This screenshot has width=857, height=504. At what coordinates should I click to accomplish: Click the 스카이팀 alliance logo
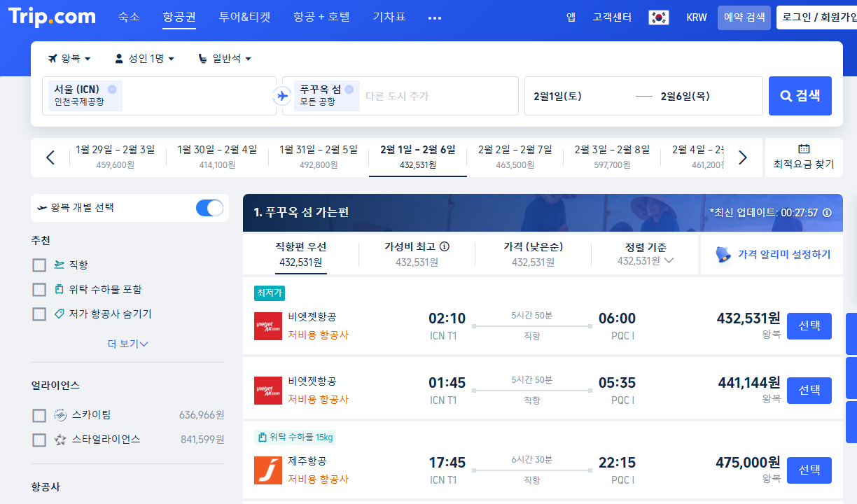pyautogui.click(x=60, y=415)
